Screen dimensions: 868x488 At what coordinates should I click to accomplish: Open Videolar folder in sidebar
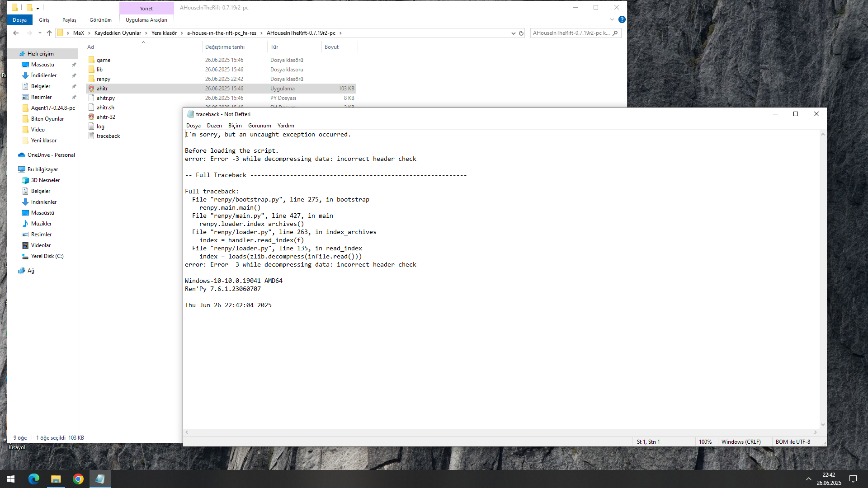coord(41,245)
